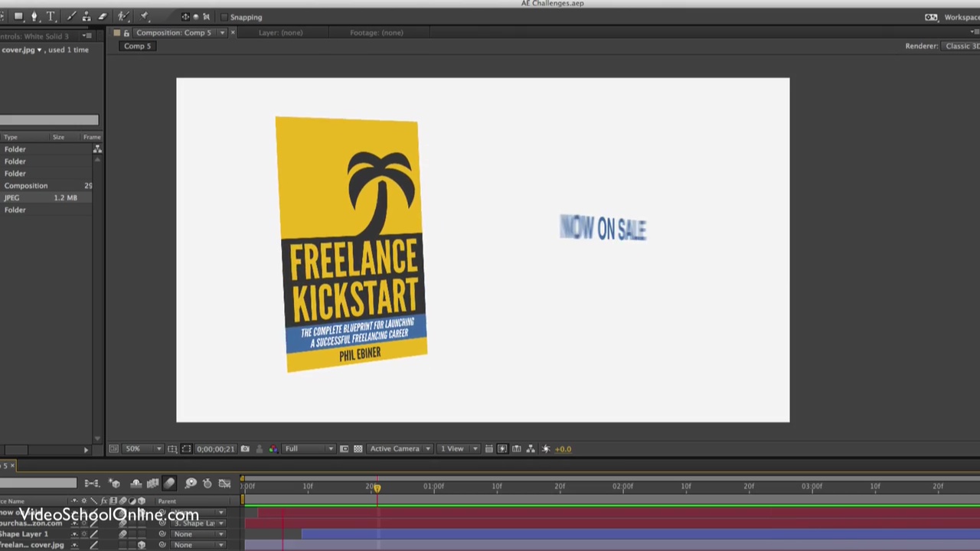
Task: Open the 1 View layout dropdown
Action: pos(458,449)
